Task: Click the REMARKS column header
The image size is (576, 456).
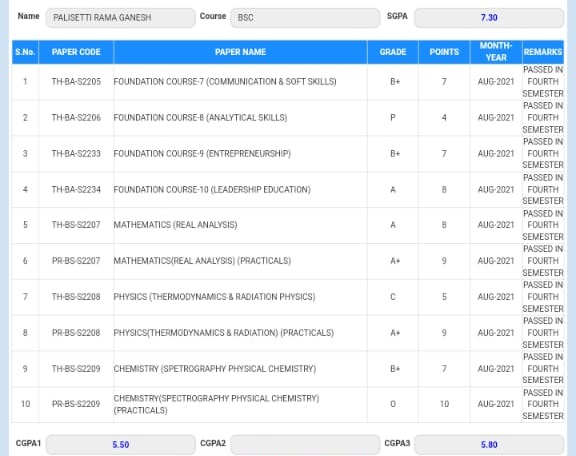Action: coord(543,52)
